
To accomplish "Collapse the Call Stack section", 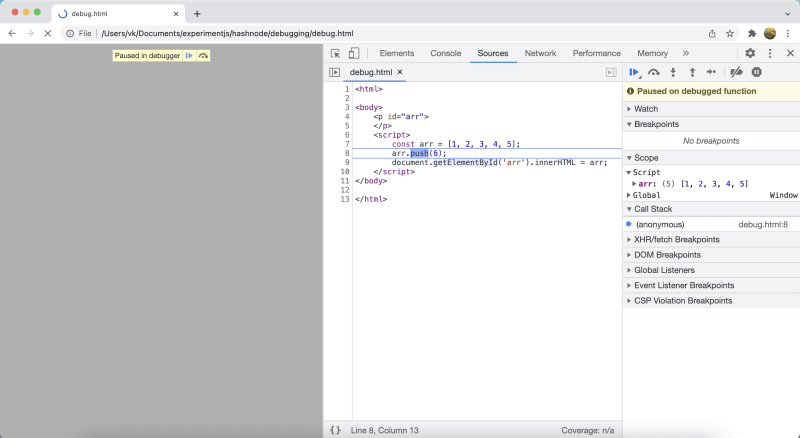I will click(x=711, y=209).
